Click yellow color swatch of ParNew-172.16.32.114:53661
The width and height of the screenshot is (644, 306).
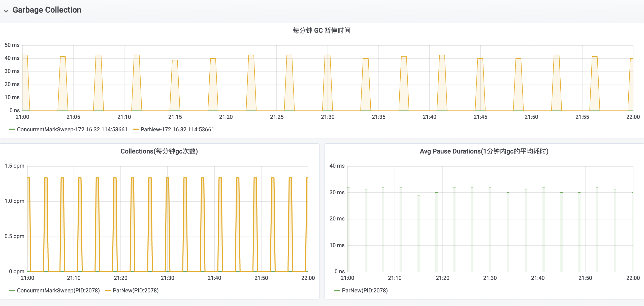pyautogui.click(x=136, y=129)
